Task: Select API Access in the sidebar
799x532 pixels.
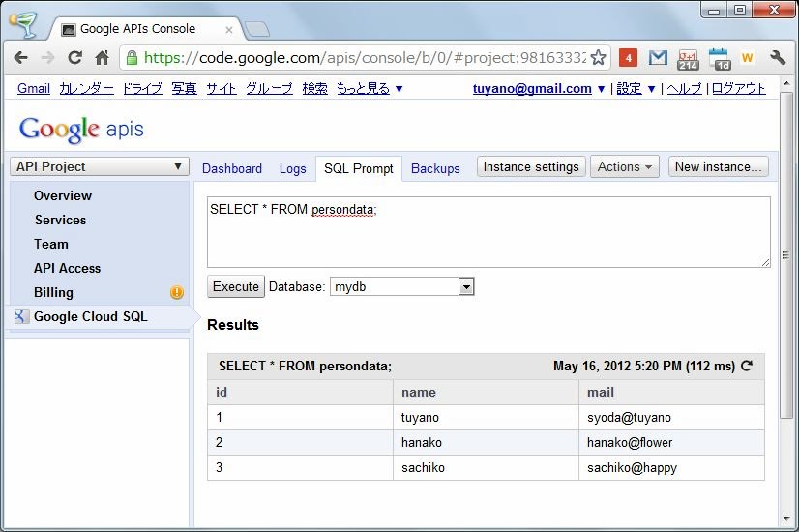Action: tap(67, 268)
